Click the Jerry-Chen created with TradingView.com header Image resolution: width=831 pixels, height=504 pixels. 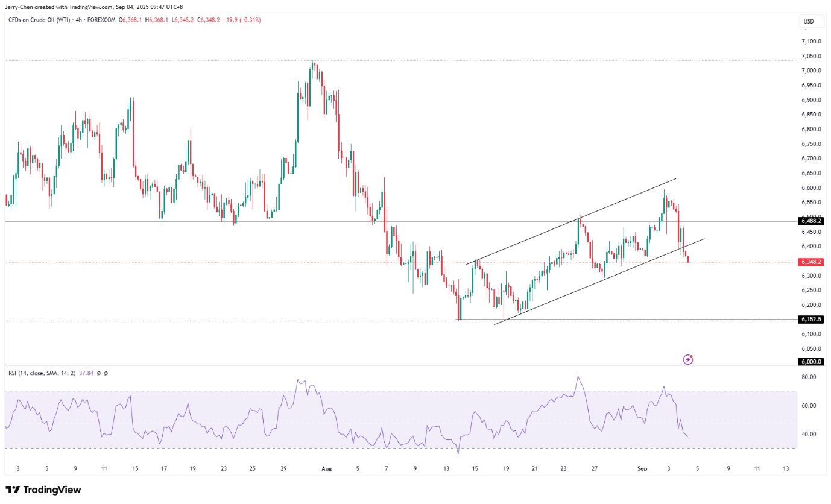[x=93, y=7]
